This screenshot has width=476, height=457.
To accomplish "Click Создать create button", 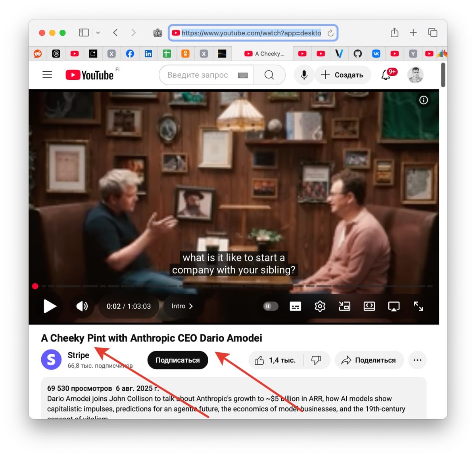I will click(x=342, y=75).
